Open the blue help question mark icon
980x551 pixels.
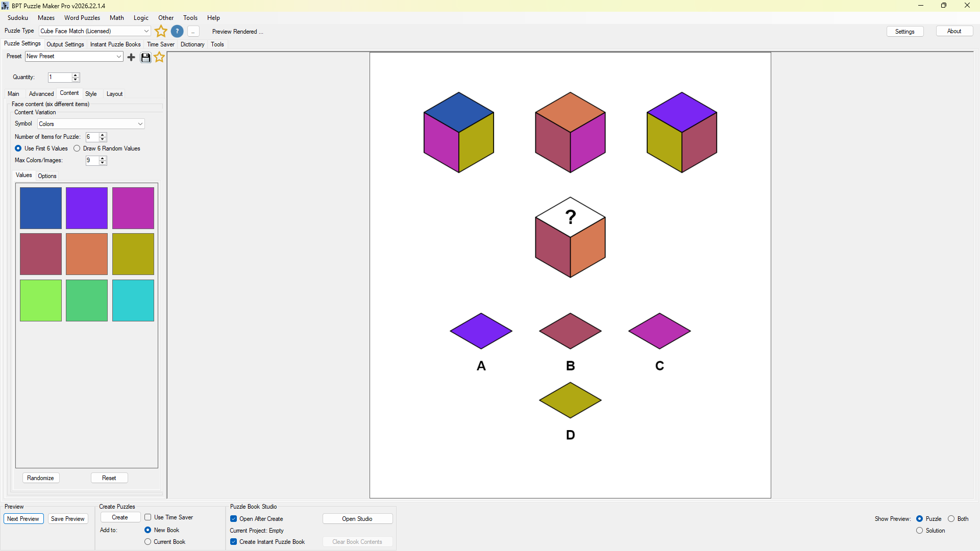click(x=177, y=31)
